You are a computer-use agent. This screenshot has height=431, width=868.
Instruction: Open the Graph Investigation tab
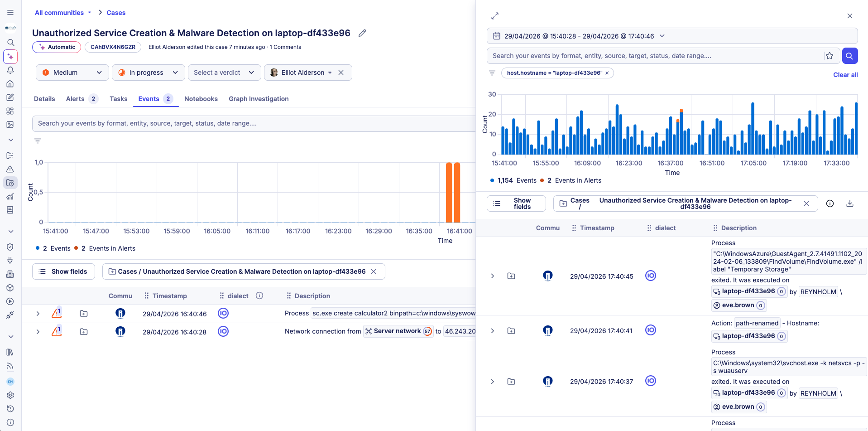[x=259, y=99]
